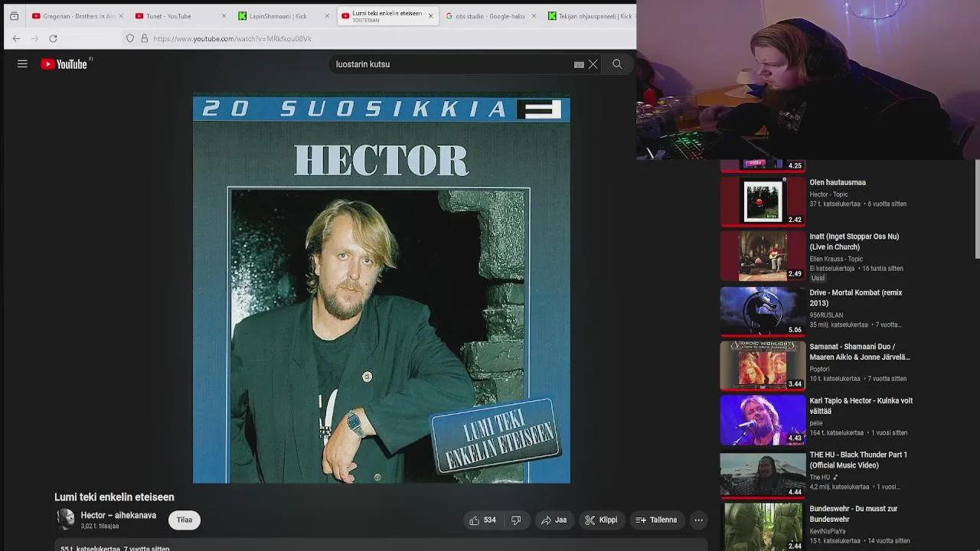980x551 pixels.
Task: Go forward with the browser forward arrow
Action: [34, 38]
